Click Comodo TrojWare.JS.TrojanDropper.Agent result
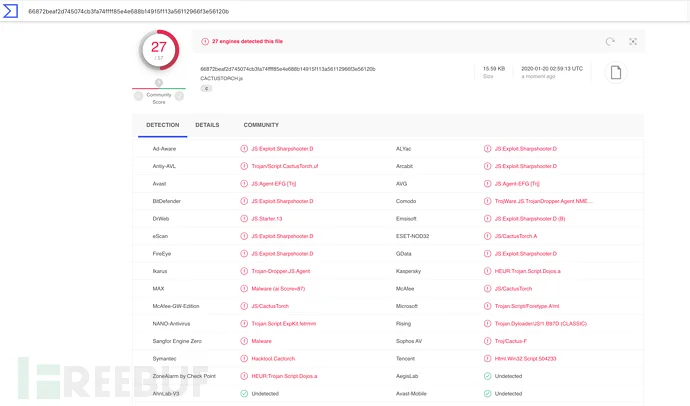The height and width of the screenshot is (406, 690). click(x=543, y=201)
